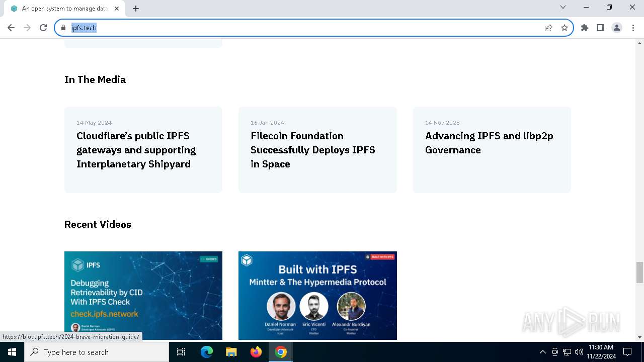Viewport: 644px width, 362px height.
Task: Open Advancing IPFS and libp2p Governance article
Action: [492, 150]
